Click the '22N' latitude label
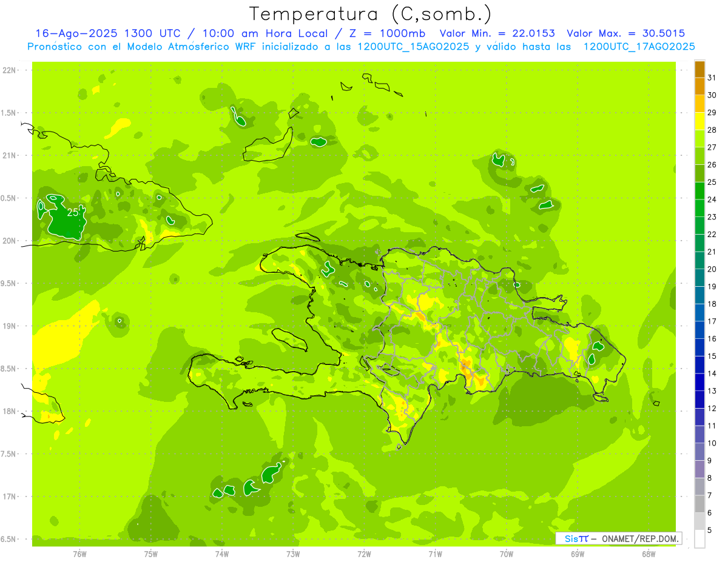 click(x=9, y=70)
